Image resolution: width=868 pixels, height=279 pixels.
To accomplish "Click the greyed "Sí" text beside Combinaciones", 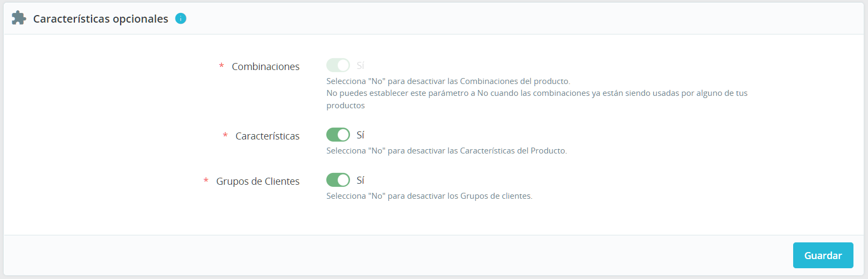I will coord(360,65).
